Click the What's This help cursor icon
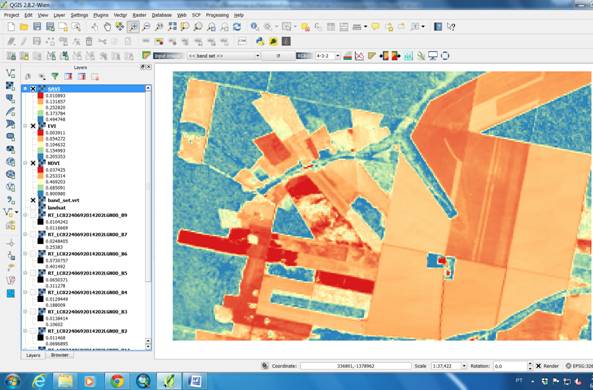The height and width of the screenshot is (390, 593). click(451, 27)
